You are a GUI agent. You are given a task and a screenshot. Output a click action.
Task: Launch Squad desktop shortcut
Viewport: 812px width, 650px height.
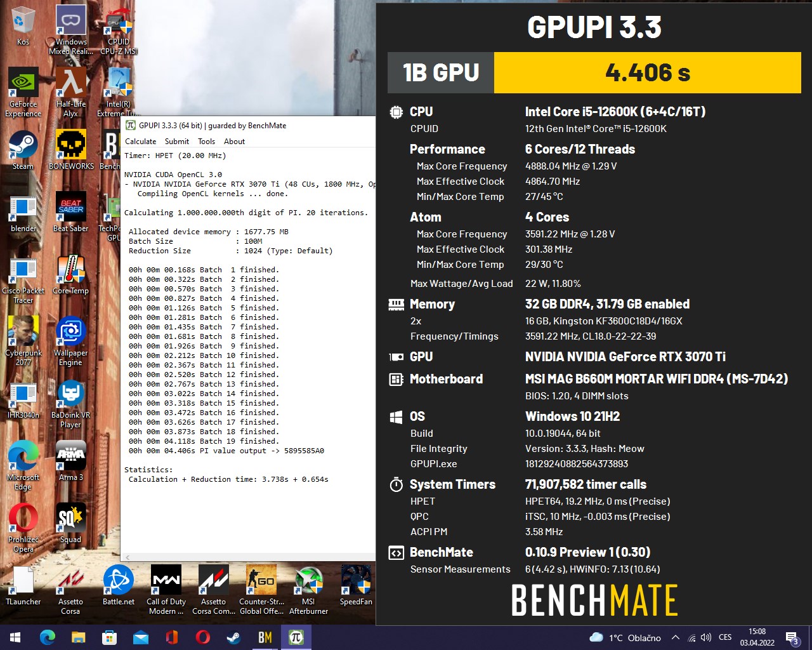tap(71, 523)
